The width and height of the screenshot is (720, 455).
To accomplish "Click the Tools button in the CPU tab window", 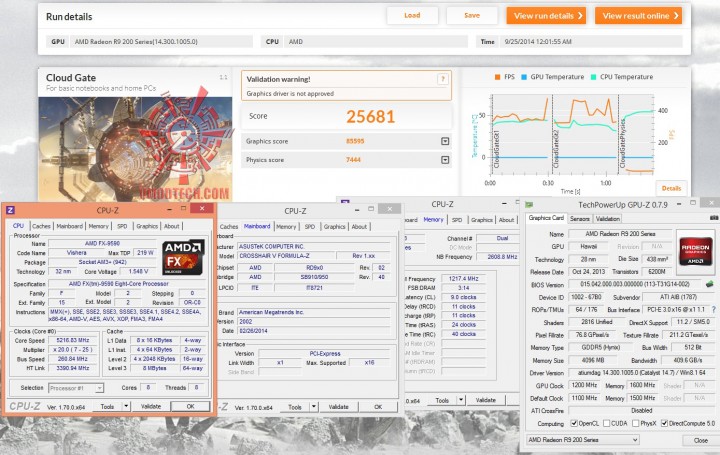I will [107, 406].
